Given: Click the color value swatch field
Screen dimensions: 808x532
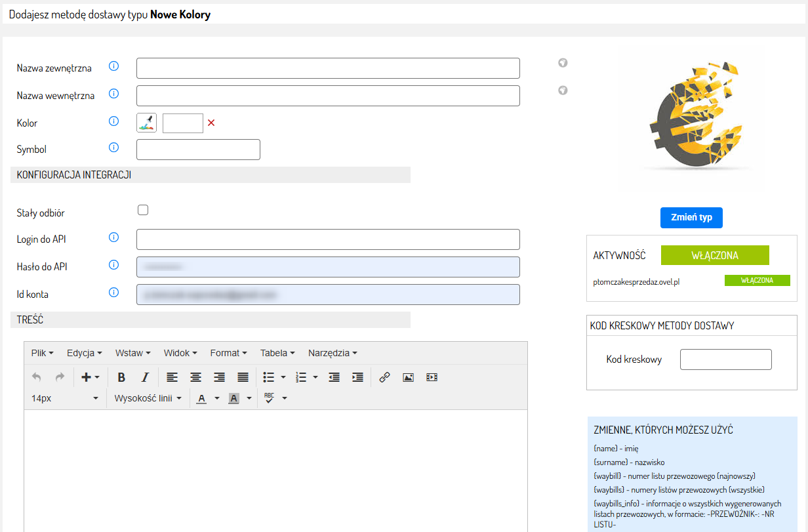Looking at the screenshot, I should point(183,123).
